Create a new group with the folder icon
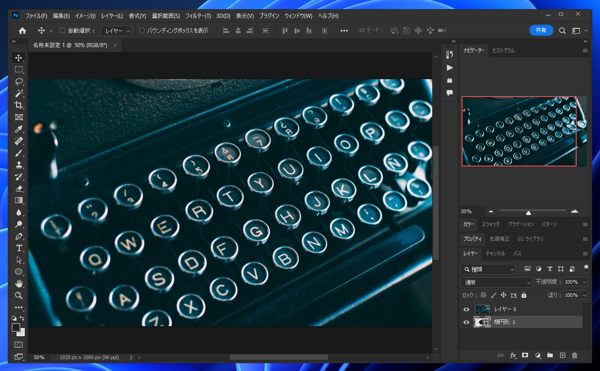Viewport: 600px width, 371px height. [550, 356]
